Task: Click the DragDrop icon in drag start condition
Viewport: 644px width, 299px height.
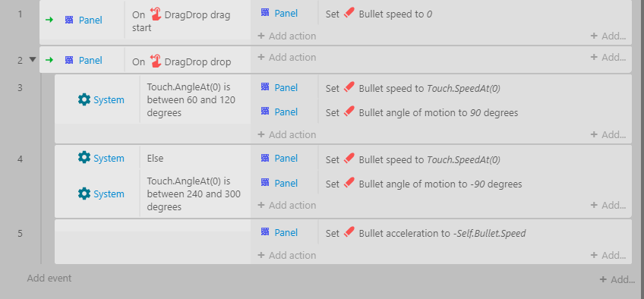Action: [x=156, y=14]
